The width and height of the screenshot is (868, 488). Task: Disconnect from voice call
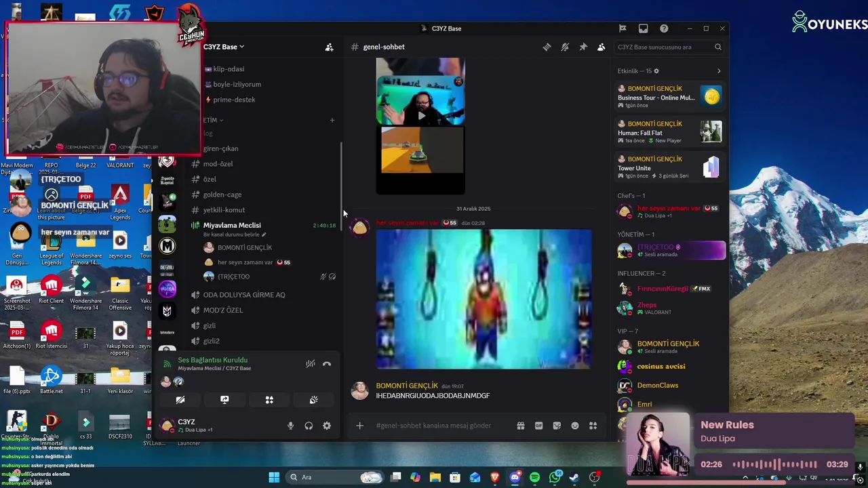tap(327, 364)
